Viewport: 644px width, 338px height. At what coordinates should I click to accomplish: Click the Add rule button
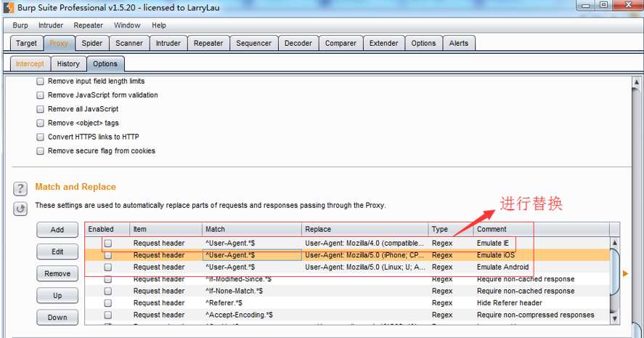[x=57, y=230]
